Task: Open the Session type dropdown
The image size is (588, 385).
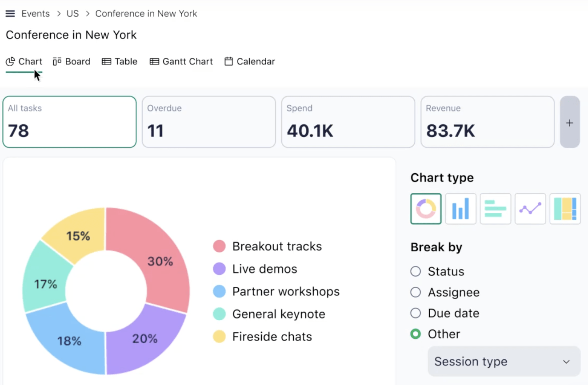Action: pos(504,361)
